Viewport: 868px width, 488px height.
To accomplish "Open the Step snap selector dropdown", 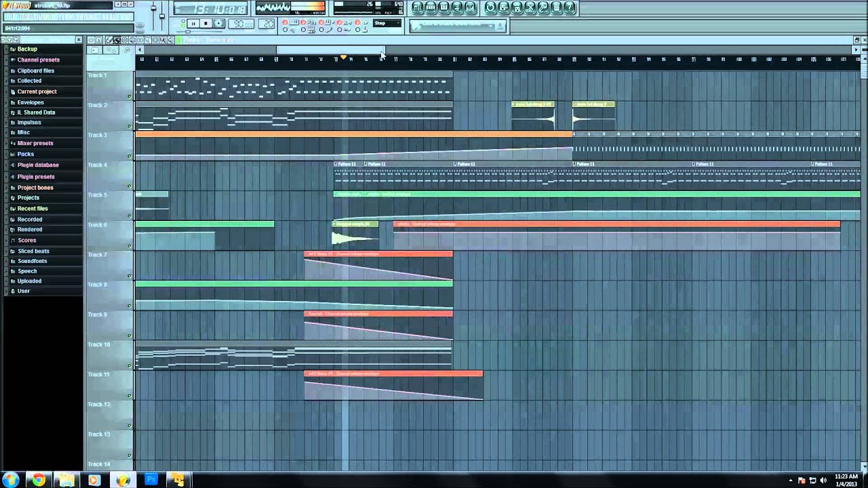I will 387,23.
